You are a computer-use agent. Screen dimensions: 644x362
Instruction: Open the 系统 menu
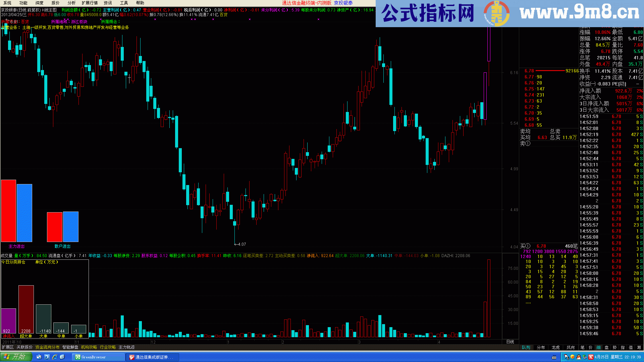tap(7, 3)
